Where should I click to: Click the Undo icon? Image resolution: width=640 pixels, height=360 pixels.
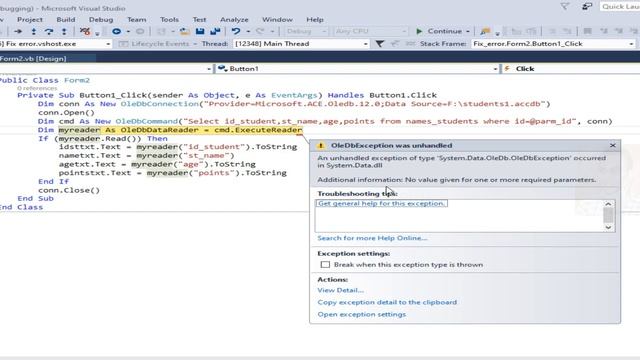pyautogui.click(x=236, y=31)
